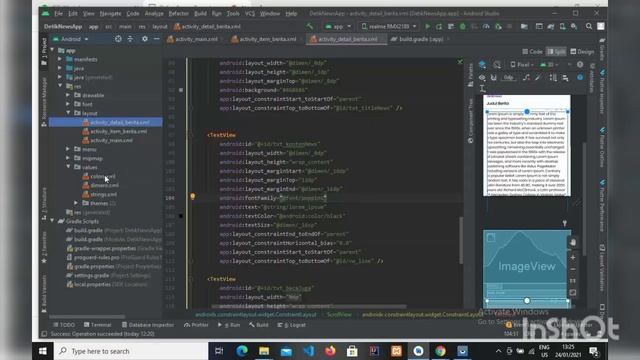640x360 pixels.
Task: Click the collapse-all icon in Project panel
Action: (x=130, y=39)
